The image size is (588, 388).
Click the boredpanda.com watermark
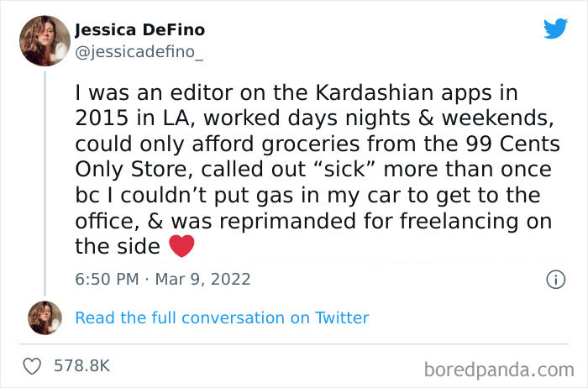[x=498, y=368]
